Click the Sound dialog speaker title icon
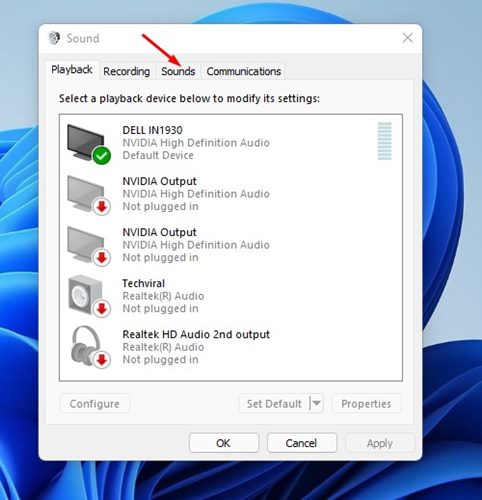Viewport: 482px width, 500px height. click(x=54, y=38)
